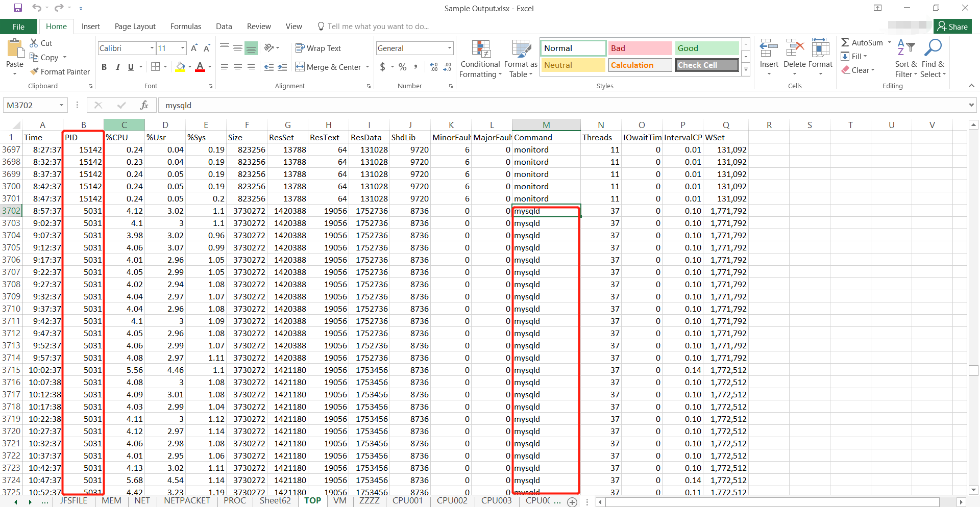Click the Share button
This screenshot has height=507, width=980.
(952, 27)
